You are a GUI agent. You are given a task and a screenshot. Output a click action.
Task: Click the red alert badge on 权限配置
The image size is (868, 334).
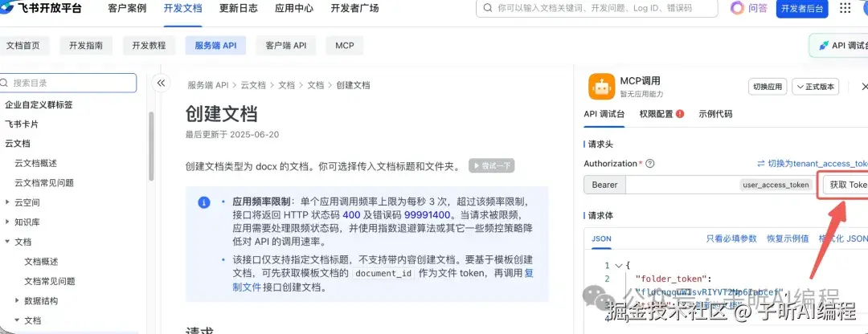click(x=680, y=114)
